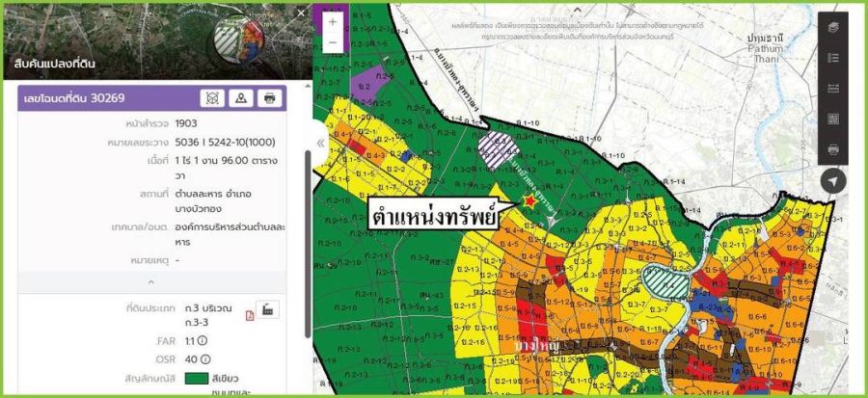
Task: Print parcel 30269 details from header
Action: point(270,97)
